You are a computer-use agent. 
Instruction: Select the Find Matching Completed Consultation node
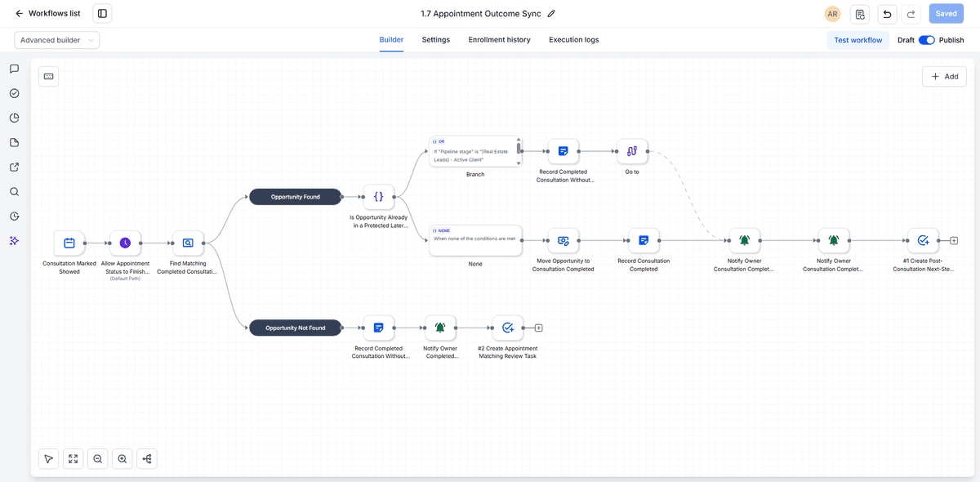[188, 243]
